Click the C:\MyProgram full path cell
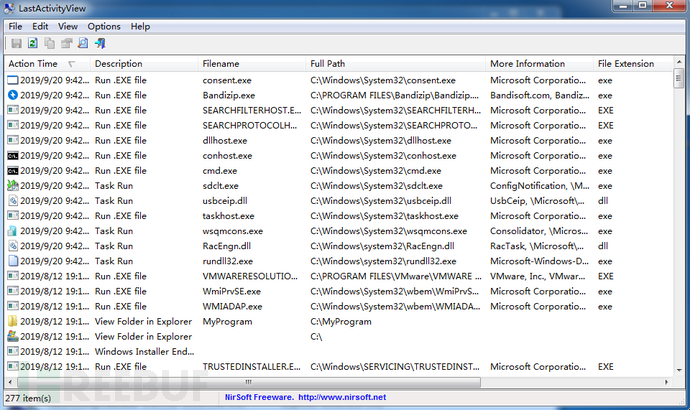The height and width of the screenshot is (410, 690). [x=341, y=322]
